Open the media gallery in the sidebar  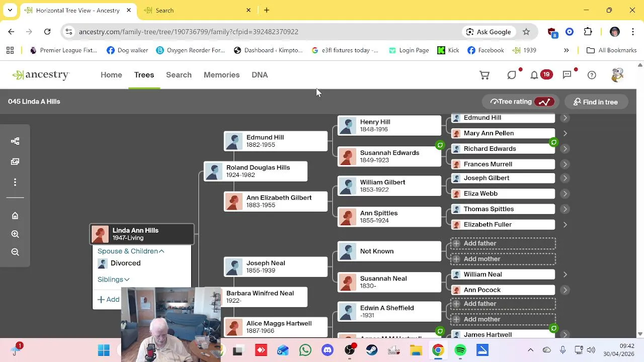(x=15, y=161)
